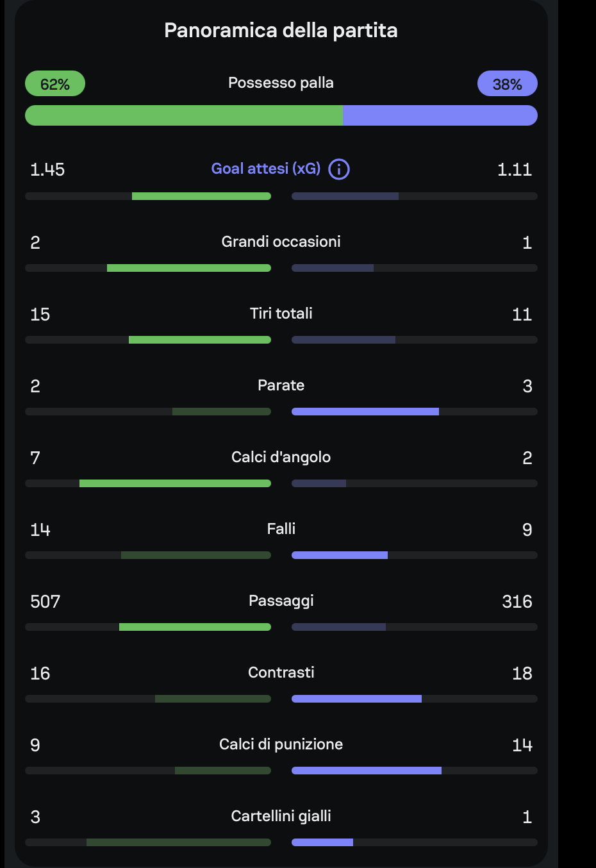596x868 pixels.
Task: Click the Panoramica della partita heading
Action: coord(281,30)
